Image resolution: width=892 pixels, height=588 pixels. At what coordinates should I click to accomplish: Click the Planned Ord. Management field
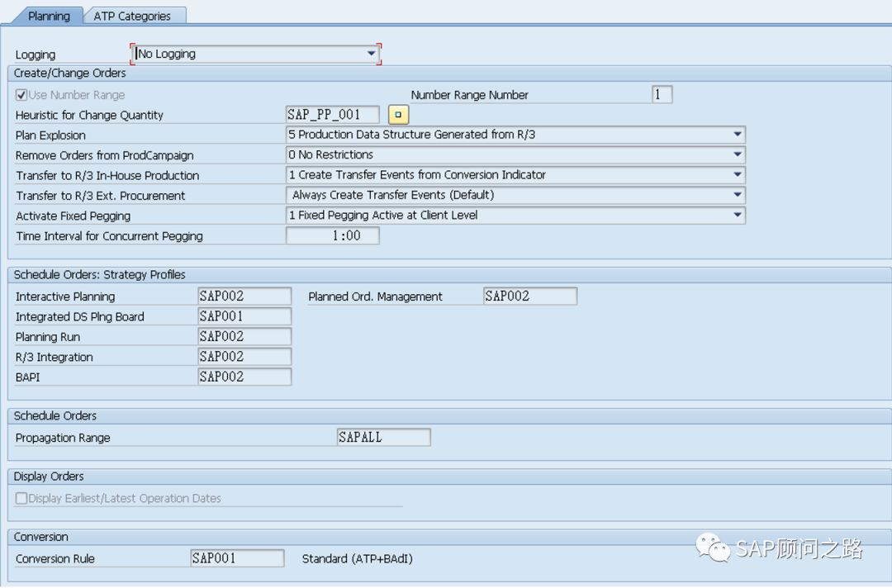(x=529, y=296)
